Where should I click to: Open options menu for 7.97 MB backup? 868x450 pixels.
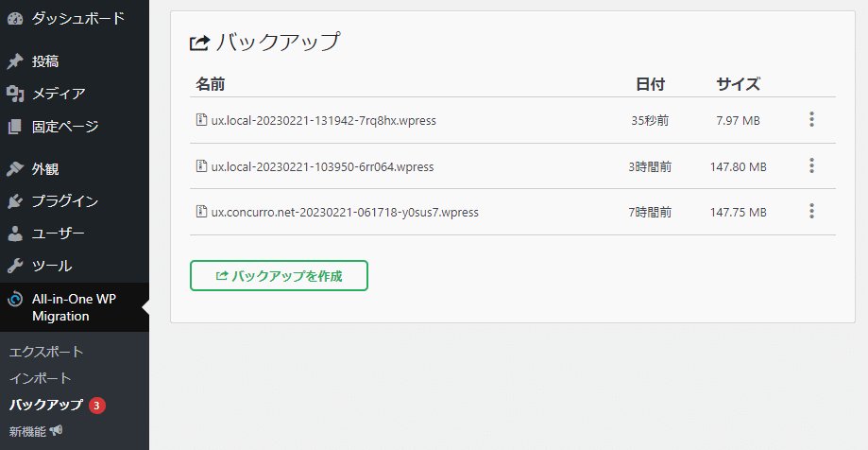click(x=811, y=120)
